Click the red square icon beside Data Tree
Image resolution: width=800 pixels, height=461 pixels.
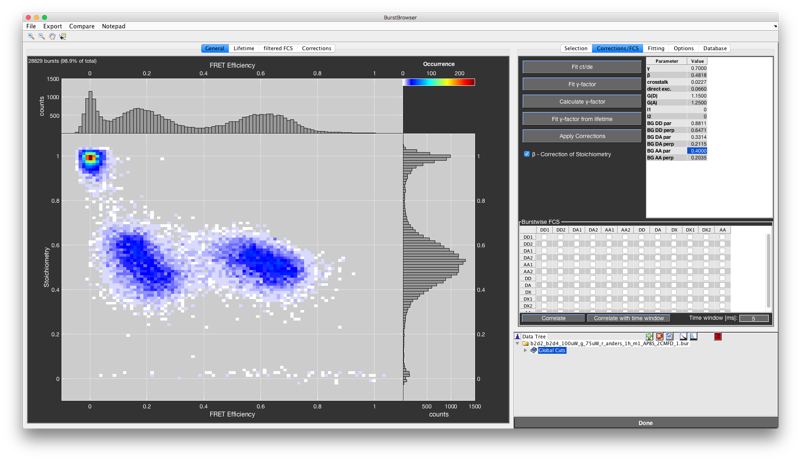pyautogui.click(x=718, y=337)
